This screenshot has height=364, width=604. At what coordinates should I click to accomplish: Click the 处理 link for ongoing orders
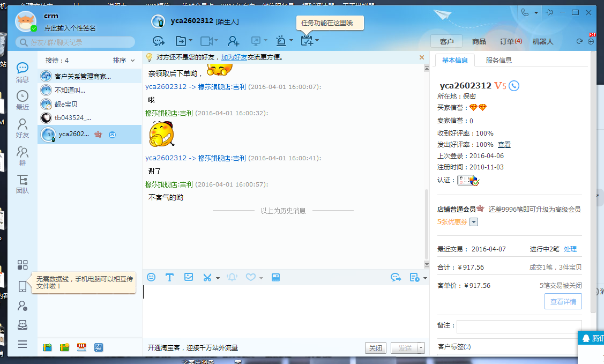point(570,249)
